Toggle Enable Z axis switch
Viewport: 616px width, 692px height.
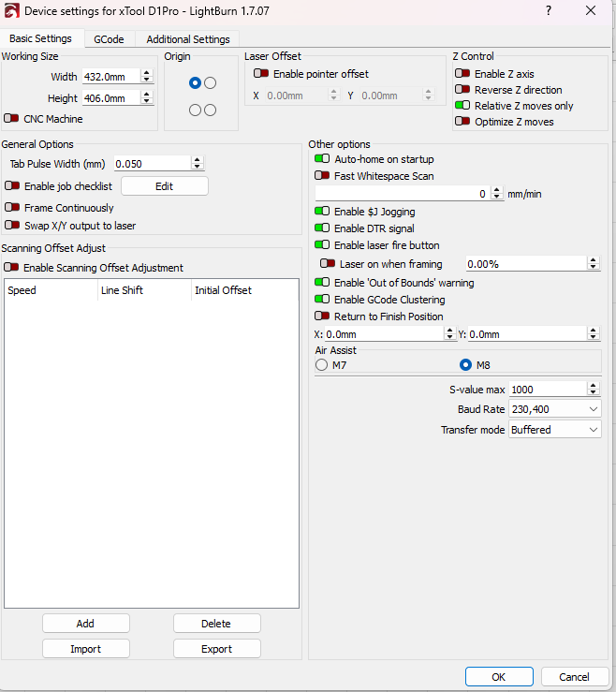462,73
